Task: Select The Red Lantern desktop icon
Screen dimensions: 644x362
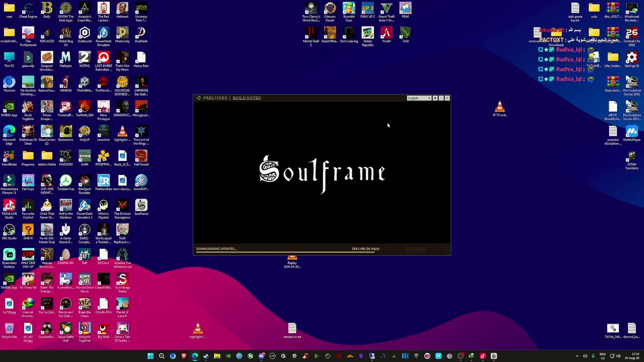Action: 104,12
